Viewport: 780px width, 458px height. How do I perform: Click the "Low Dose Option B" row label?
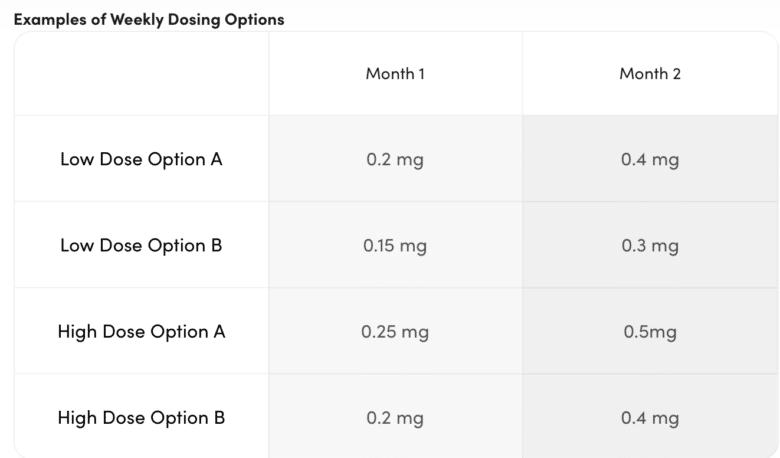point(141,245)
